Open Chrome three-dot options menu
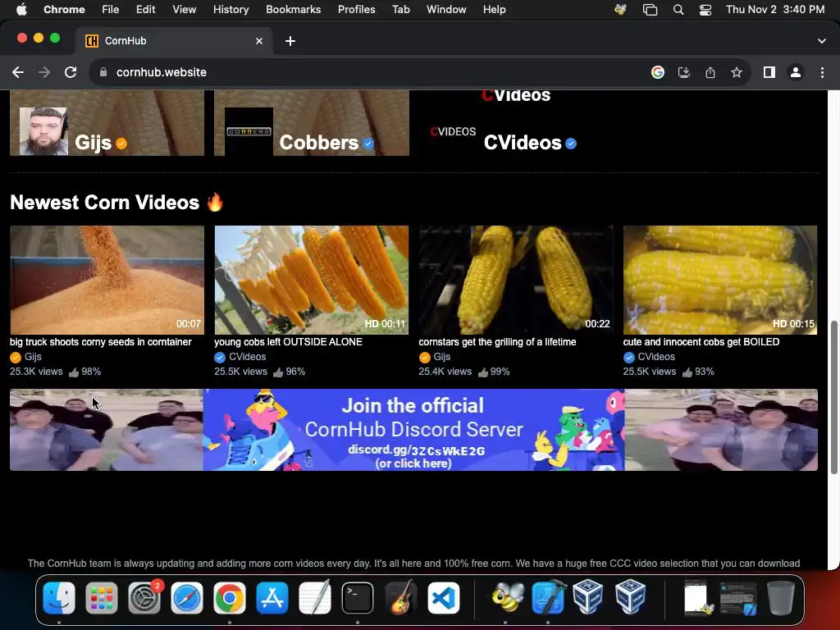 (x=822, y=72)
